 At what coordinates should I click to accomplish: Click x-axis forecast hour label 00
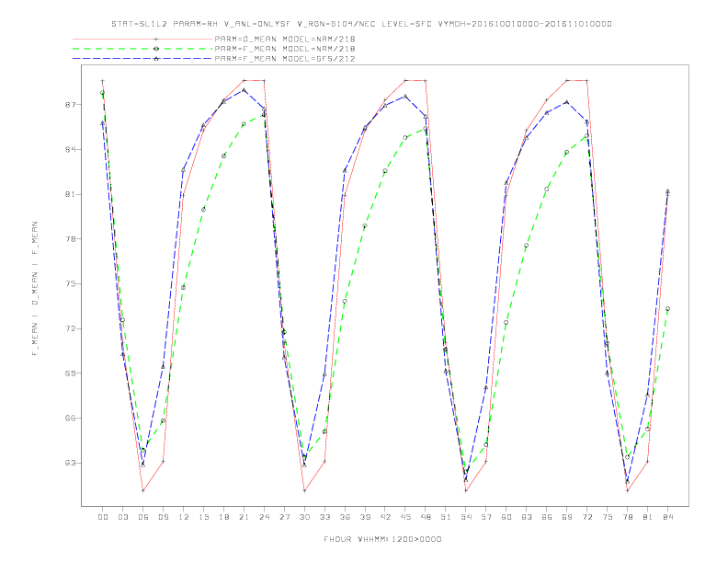103,517
